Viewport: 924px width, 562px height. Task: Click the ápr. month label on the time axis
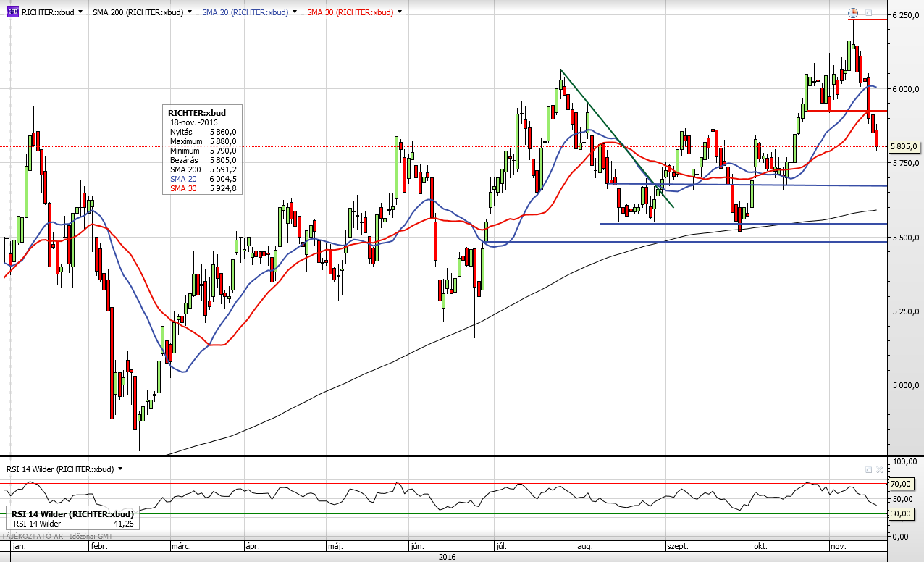(253, 546)
